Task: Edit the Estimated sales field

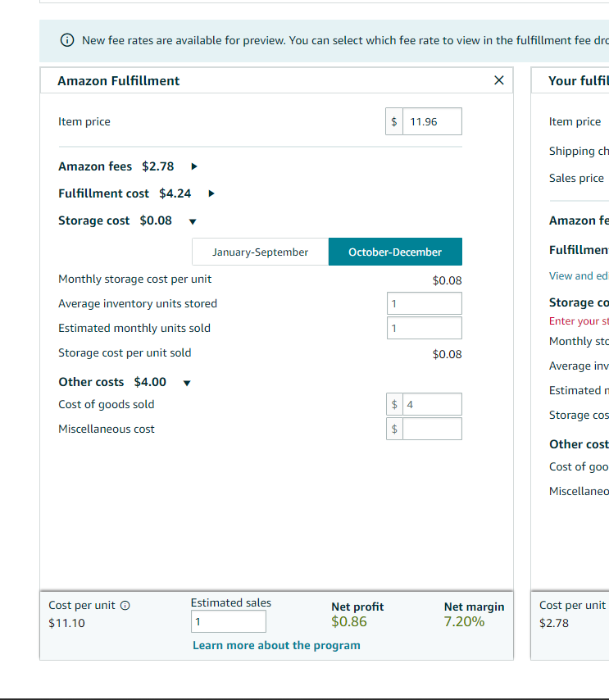Action: click(x=229, y=621)
